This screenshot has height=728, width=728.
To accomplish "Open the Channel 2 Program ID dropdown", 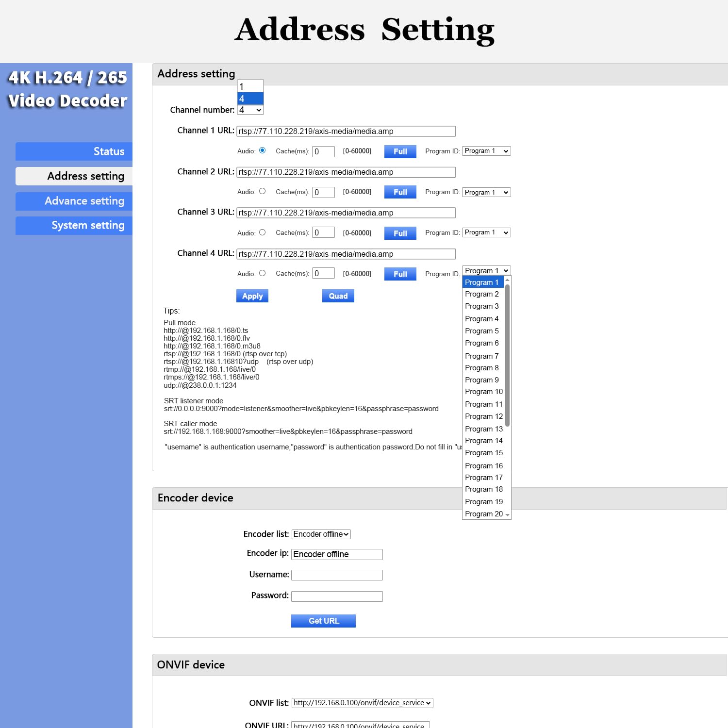I will [x=486, y=192].
